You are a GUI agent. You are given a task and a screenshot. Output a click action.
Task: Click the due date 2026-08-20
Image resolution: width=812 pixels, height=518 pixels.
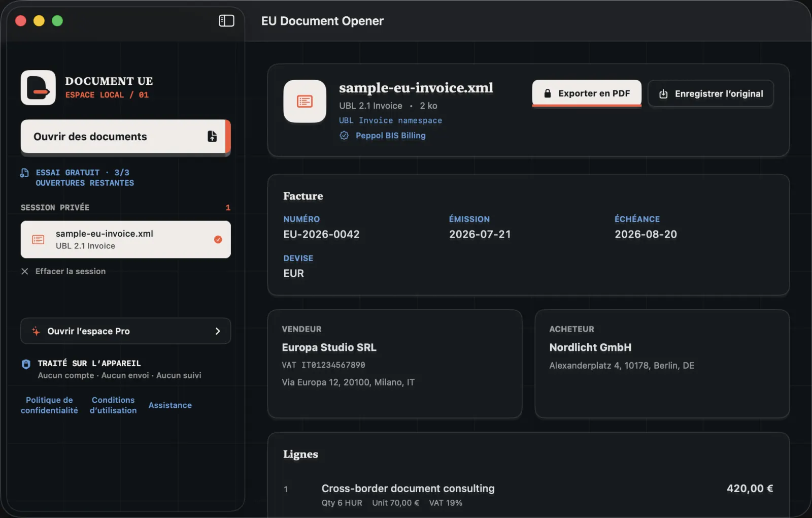[646, 234]
